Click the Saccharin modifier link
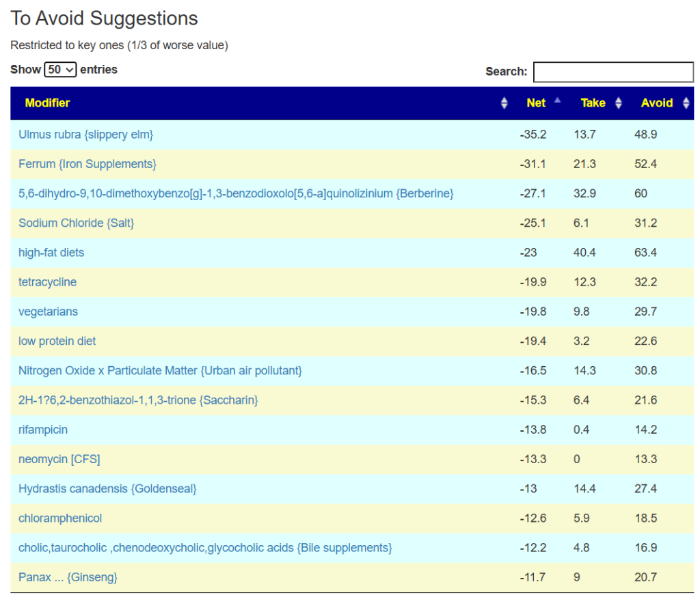This screenshot has width=700, height=595. point(138,400)
